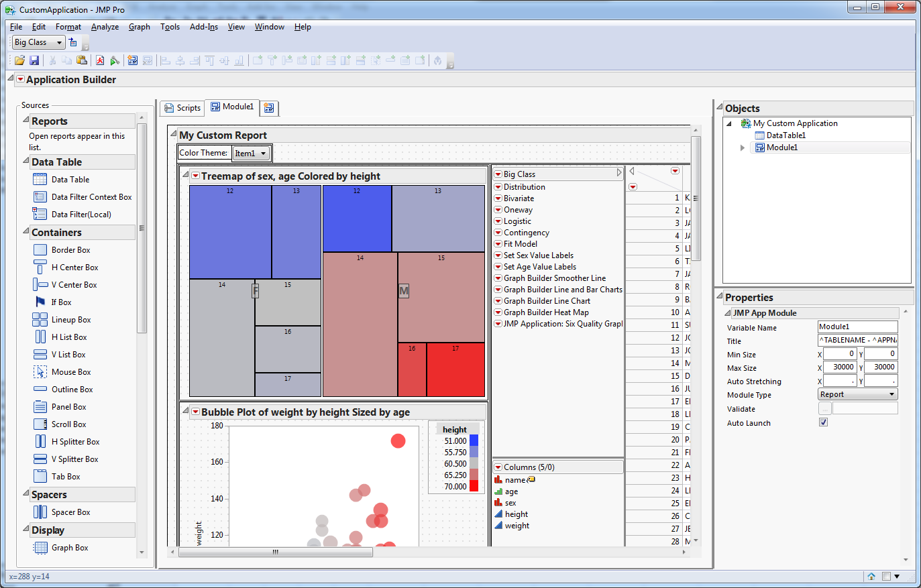
Task: Click the Create PDF toolbar icon
Action: (x=99, y=60)
